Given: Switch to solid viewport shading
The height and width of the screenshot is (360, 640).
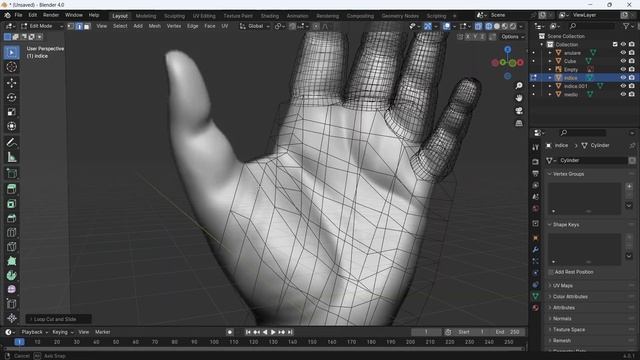Looking at the screenshot, I should [497, 26].
